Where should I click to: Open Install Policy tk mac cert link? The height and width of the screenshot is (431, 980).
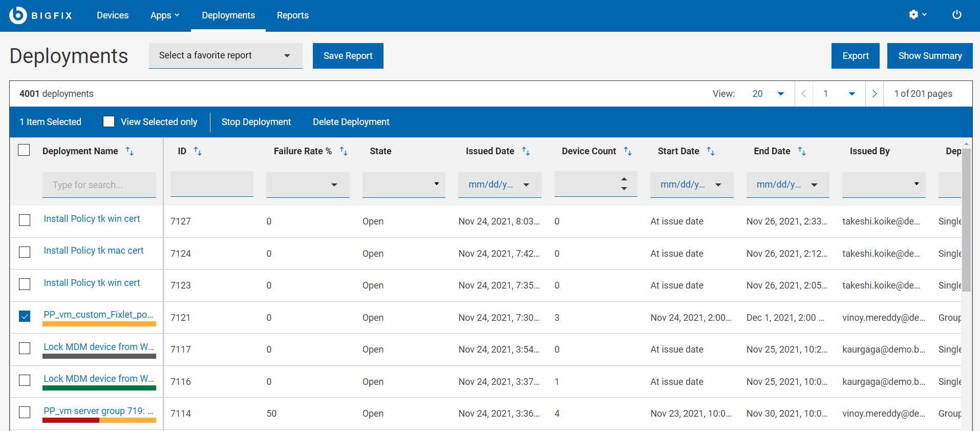coord(94,251)
